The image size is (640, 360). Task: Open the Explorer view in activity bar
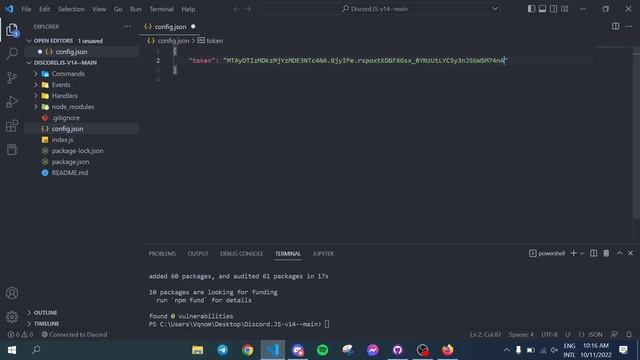[x=12, y=29]
